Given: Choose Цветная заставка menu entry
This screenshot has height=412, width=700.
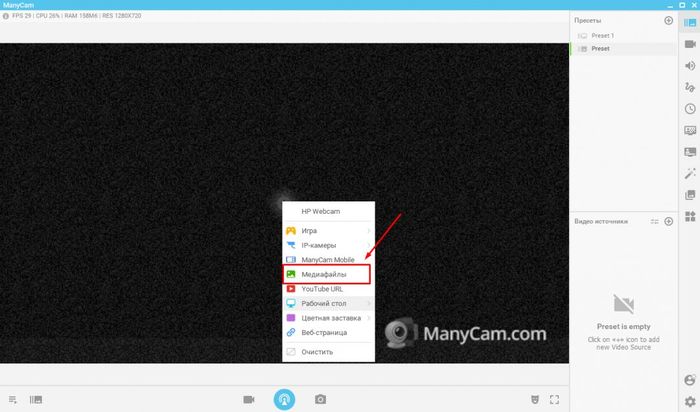Looking at the screenshot, I should [329, 318].
